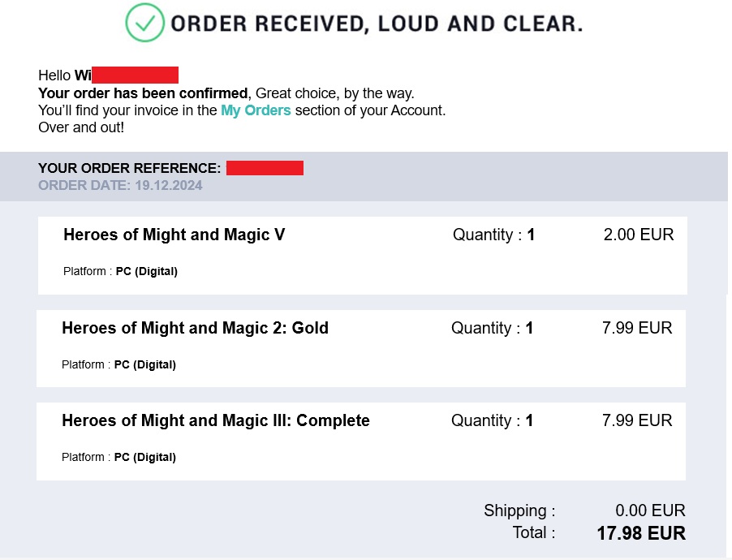Click the total amount 17.98 EUR
The image size is (732, 560).
coord(641,533)
